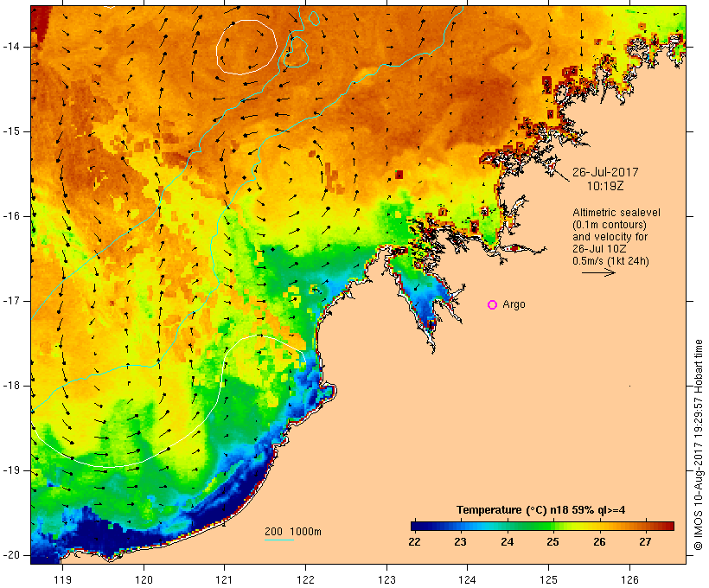The image size is (709, 588).
Task: Click the time '10:19Z' label
Action: coord(605,186)
